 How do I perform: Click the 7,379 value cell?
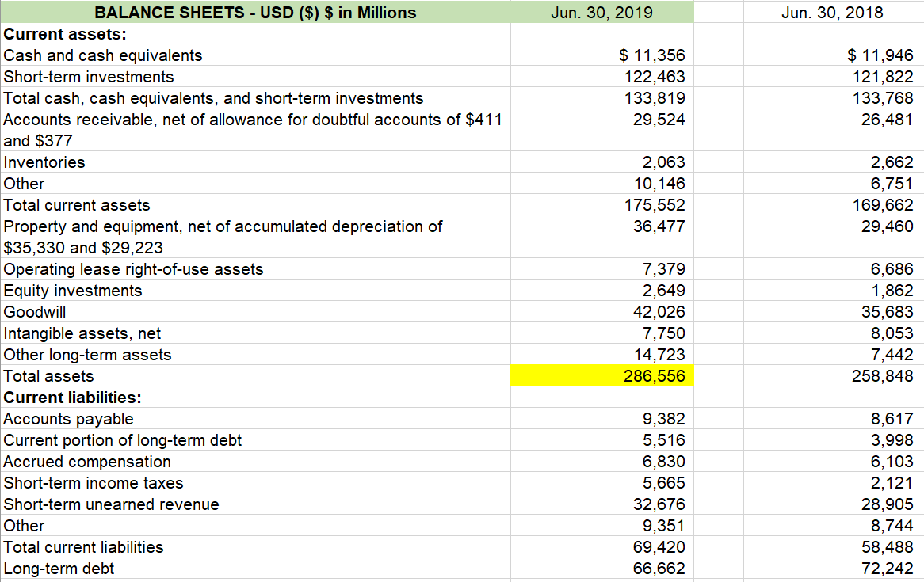point(664,269)
